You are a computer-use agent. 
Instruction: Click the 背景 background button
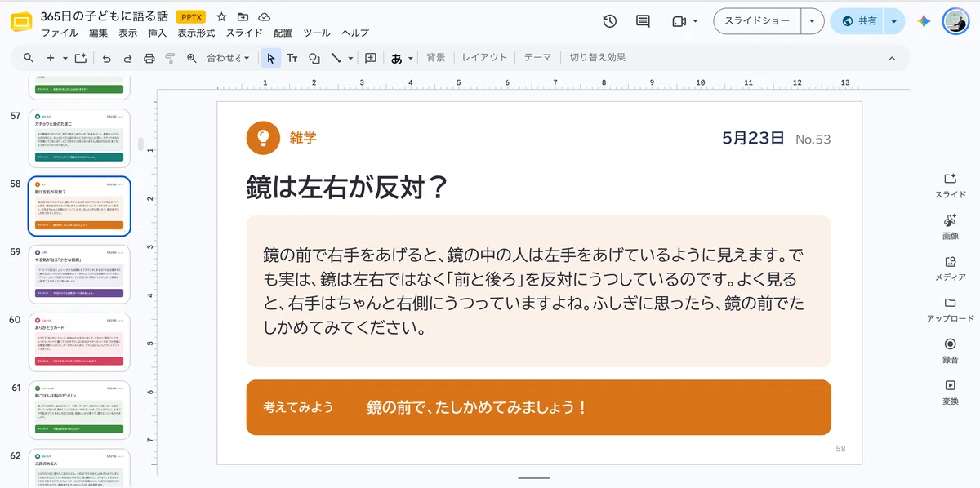[436, 58]
